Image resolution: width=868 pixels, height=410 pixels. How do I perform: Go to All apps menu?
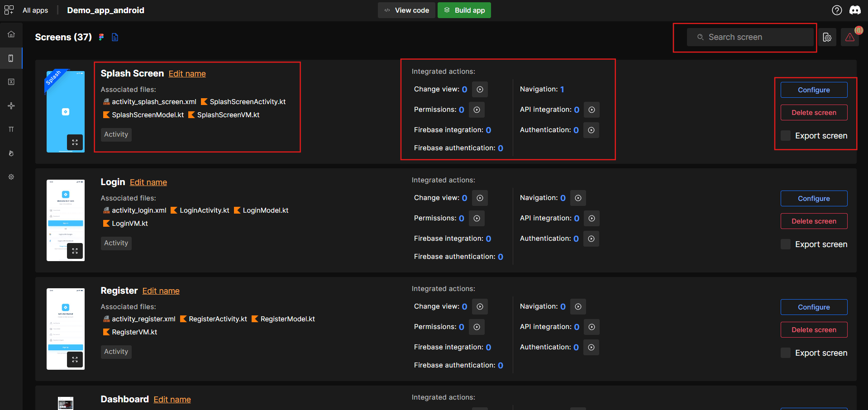tap(27, 10)
